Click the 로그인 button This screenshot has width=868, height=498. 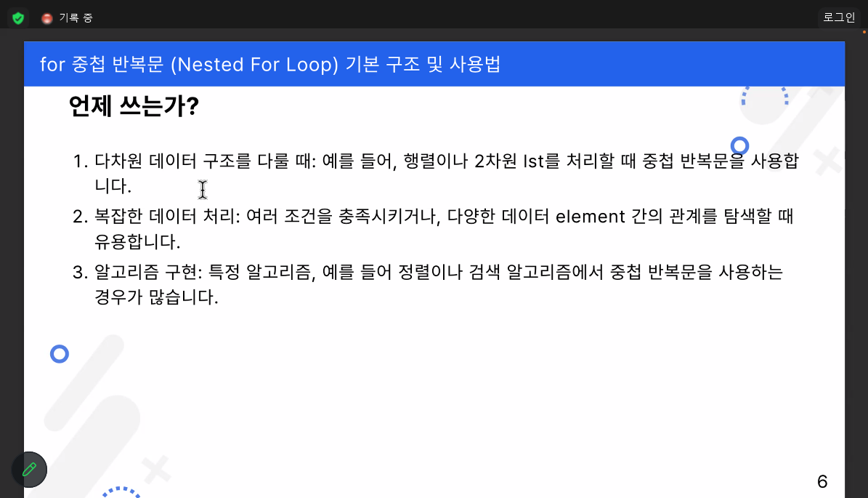(839, 17)
